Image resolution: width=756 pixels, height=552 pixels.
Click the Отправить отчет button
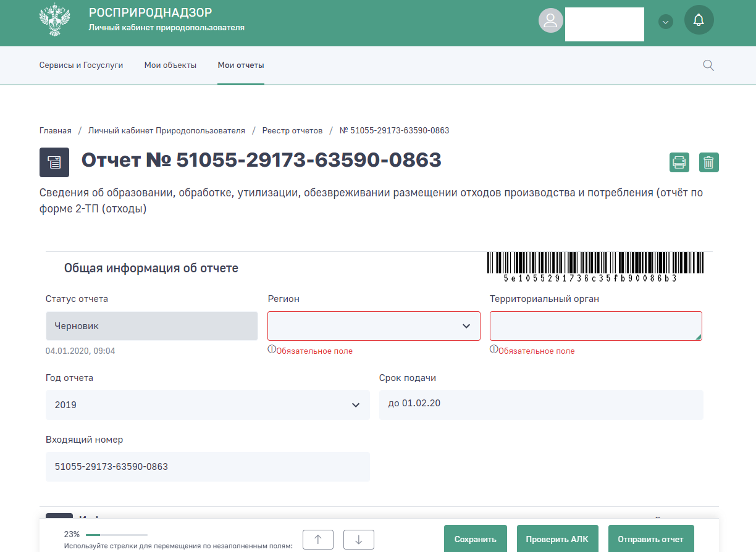point(650,539)
